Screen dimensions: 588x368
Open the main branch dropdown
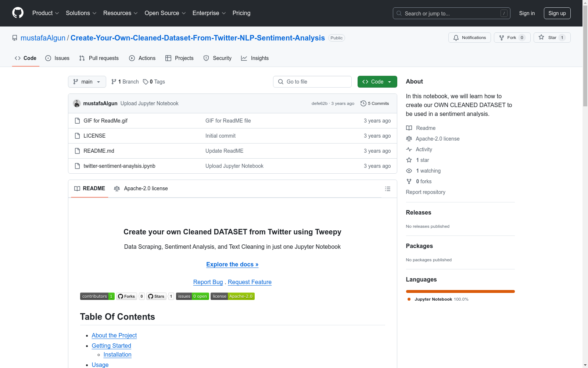click(x=87, y=82)
